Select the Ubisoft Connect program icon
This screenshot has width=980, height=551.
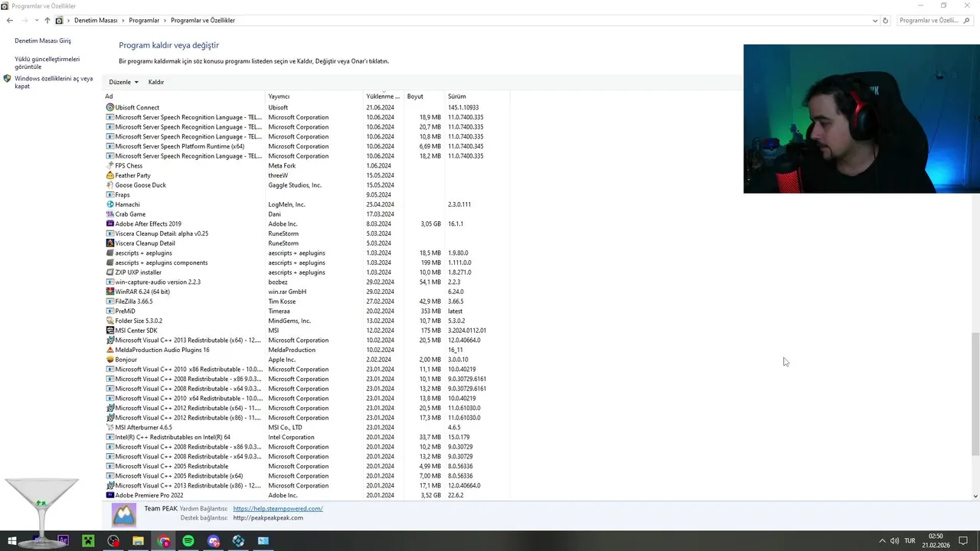click(109, 108)
